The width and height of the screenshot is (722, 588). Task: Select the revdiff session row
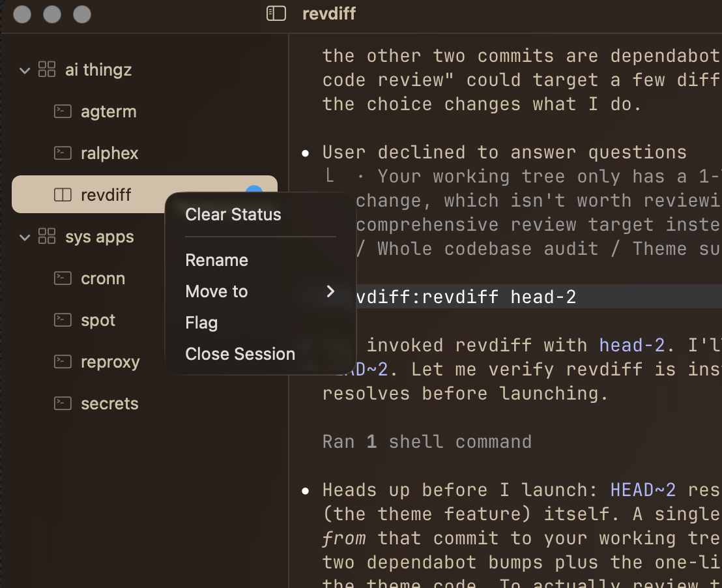tap(145, 194)
